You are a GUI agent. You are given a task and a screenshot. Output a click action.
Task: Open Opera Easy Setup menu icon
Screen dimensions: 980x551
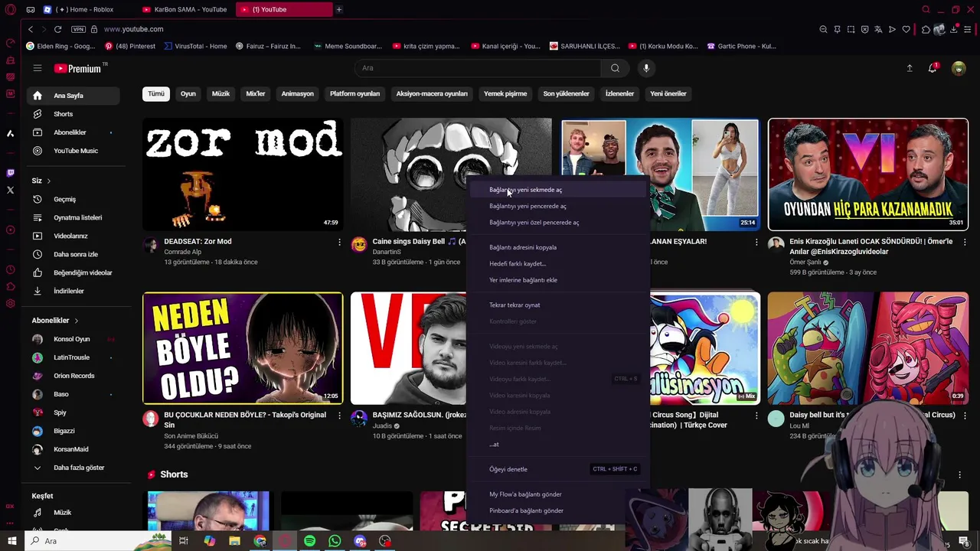pyautogui.click(x=968, y=29)
